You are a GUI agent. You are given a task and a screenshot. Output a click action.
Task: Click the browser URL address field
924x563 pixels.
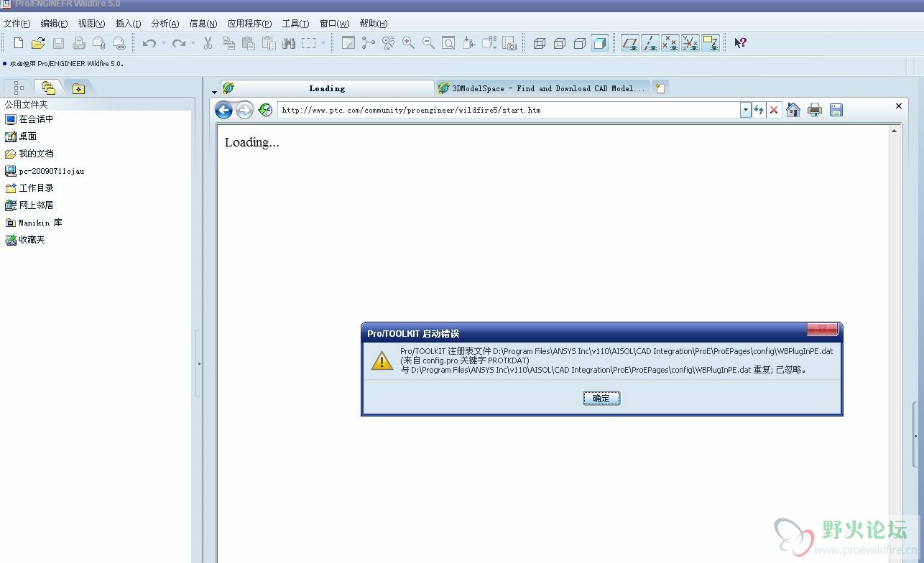[x=509, y=110]
